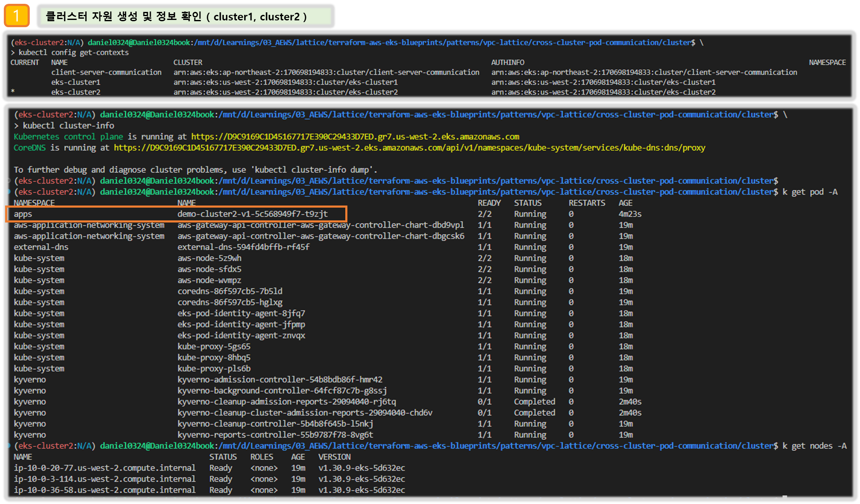
Task: Click the 'ROLES' column header of the nodes table
Action: (262, 457)
